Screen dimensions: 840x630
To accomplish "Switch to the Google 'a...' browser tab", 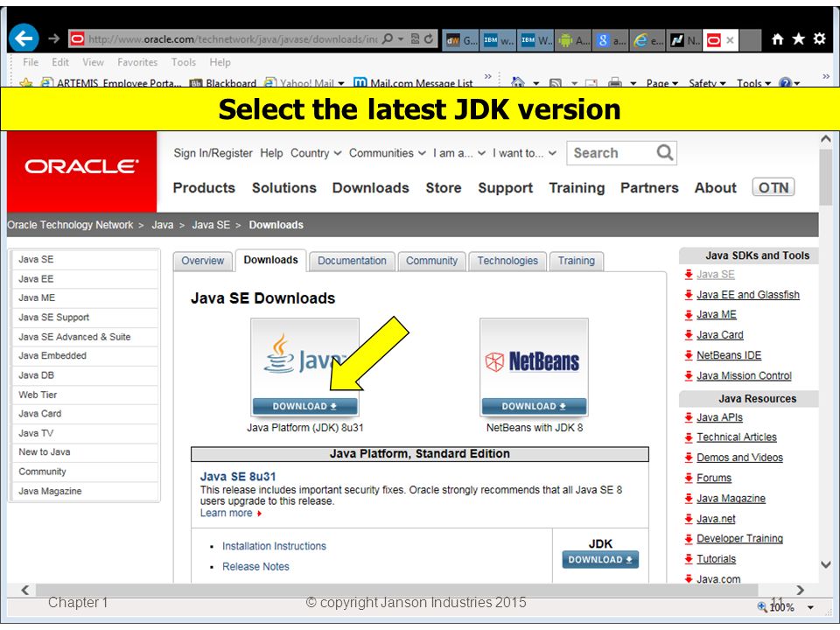I will tap(611, 40).
